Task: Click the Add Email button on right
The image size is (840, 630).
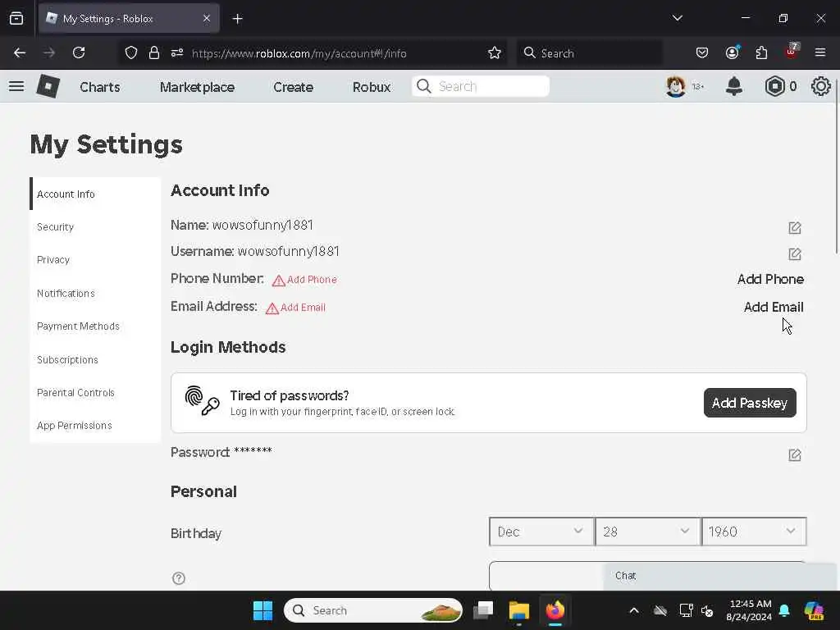Action: point(774,307)
